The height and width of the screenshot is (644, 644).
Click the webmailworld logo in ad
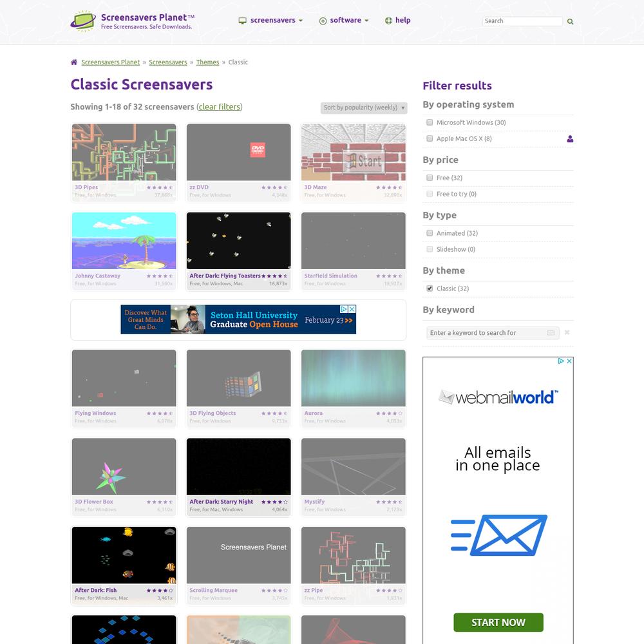pyautogui.click(x=498, y=397)
